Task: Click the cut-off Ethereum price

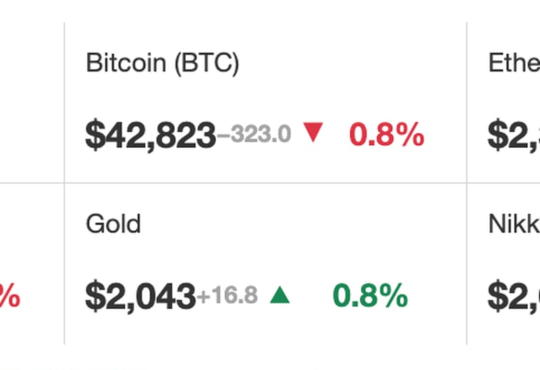Action: pos(514,135)
